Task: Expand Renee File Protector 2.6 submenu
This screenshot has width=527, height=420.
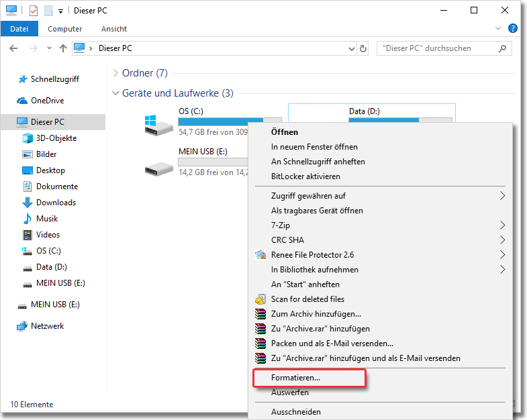Action: pos(380,255)
